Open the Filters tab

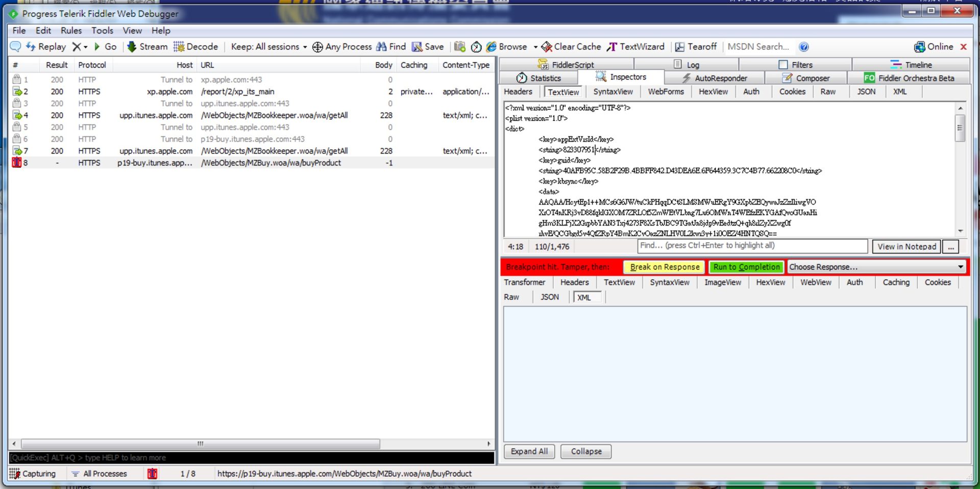795,65
